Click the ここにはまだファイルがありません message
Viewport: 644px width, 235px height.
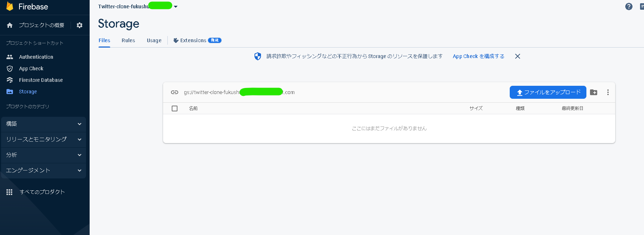tap(389, 128)
